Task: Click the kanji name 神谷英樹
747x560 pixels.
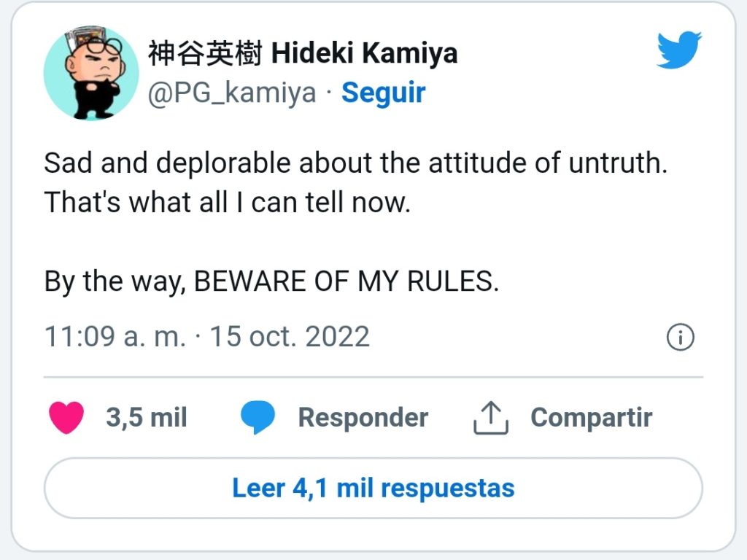Action: coord(205,52)
